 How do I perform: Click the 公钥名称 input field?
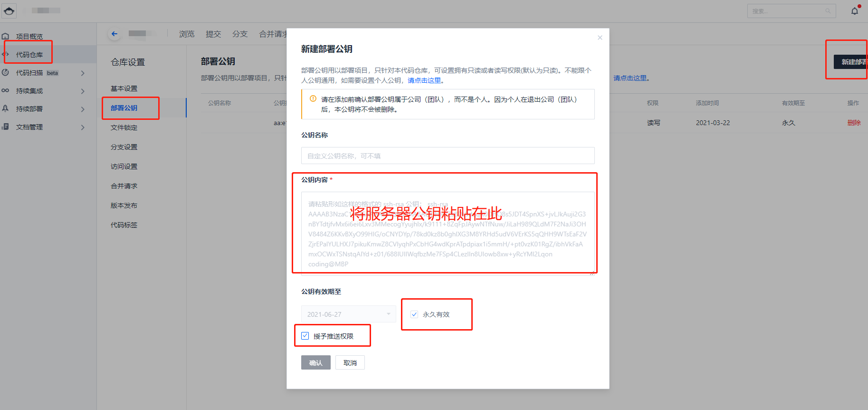click(448, 156)
